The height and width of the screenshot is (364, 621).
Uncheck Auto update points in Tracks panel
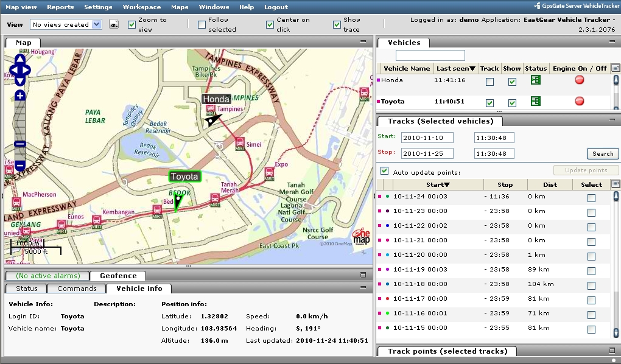(x=384, y=170)
